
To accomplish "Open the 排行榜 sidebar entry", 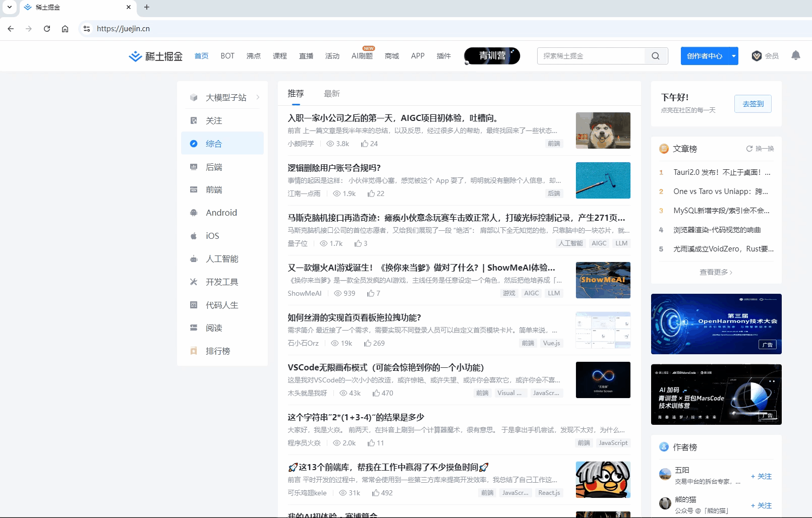I will pos(218,351).
